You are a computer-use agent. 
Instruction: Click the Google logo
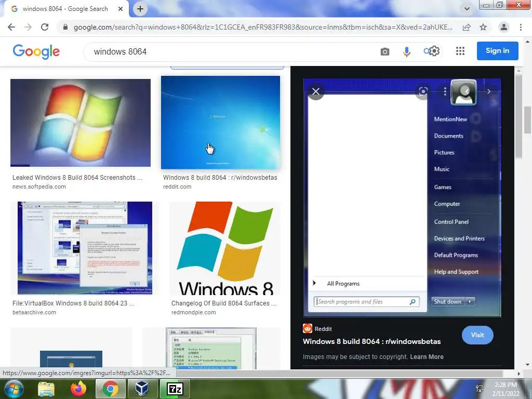coord(36,51)
